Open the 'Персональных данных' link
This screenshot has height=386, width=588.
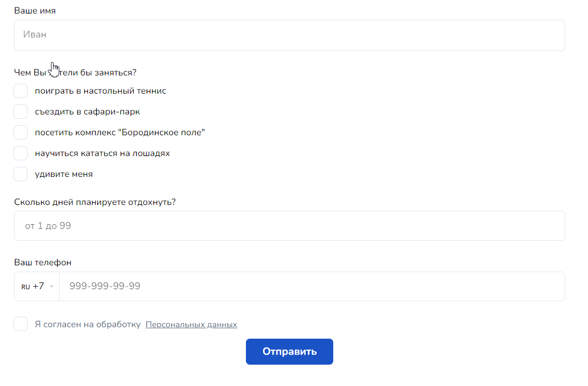pos(191,325)
